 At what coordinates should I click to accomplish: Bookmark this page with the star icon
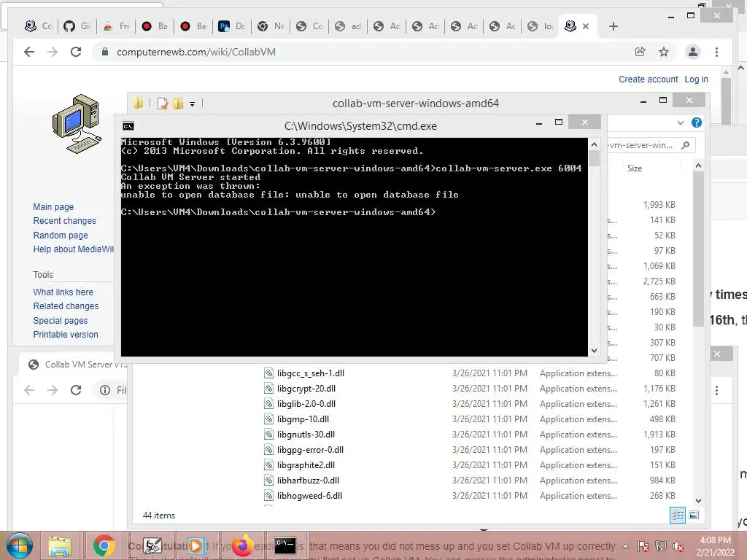click(664, 52)
